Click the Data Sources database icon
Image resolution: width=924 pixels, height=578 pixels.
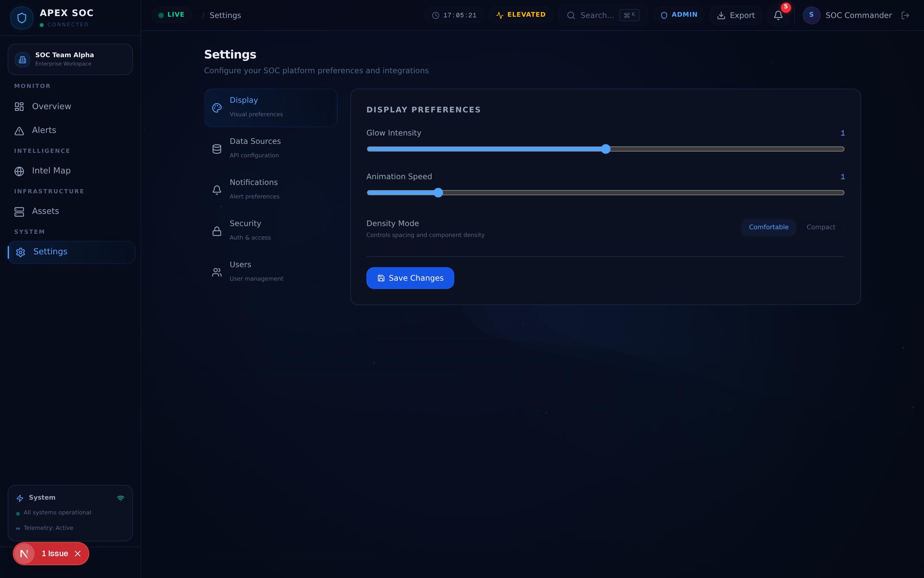pos(217,149)
